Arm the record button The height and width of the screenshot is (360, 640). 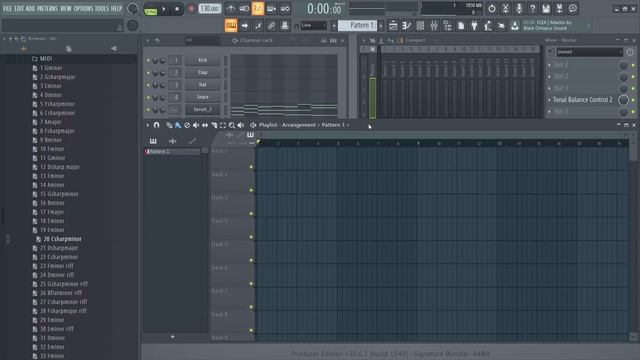coord(191,9)
